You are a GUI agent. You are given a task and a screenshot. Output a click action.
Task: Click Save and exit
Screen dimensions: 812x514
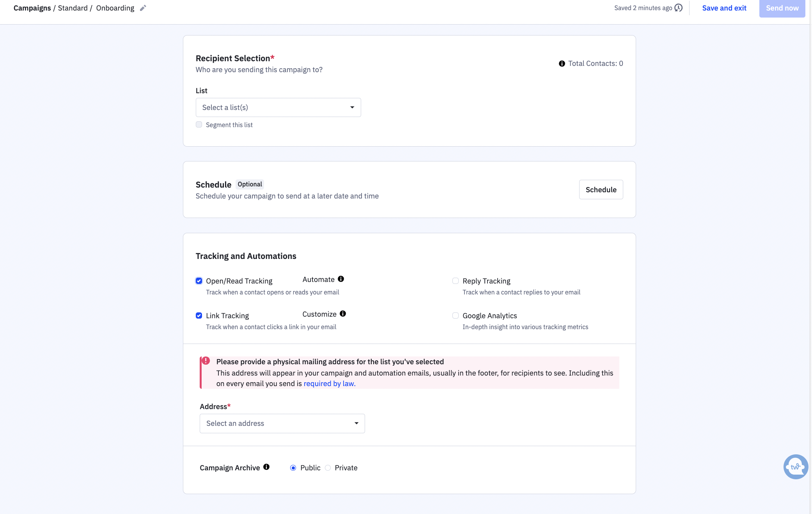[724, 8]
